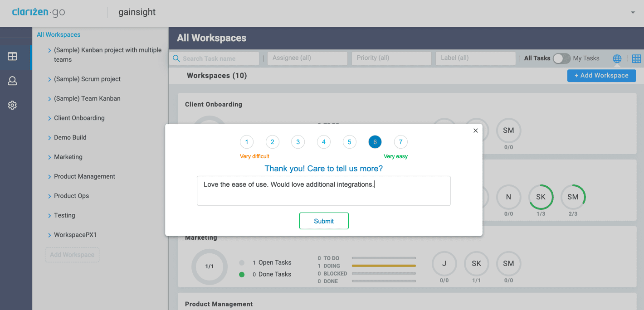Choose rating 4 on the survey scale
The height and width of the screenshot is (310, 644).
(323, 142)
